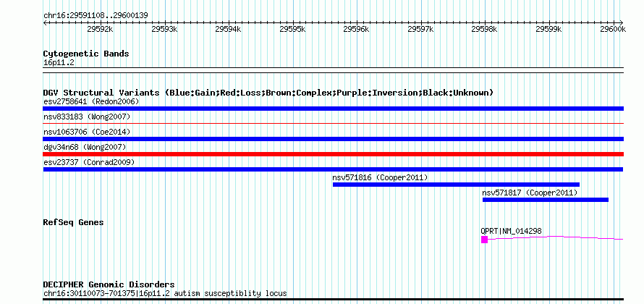Select the QPRT magenta intron line

(555, 237)
